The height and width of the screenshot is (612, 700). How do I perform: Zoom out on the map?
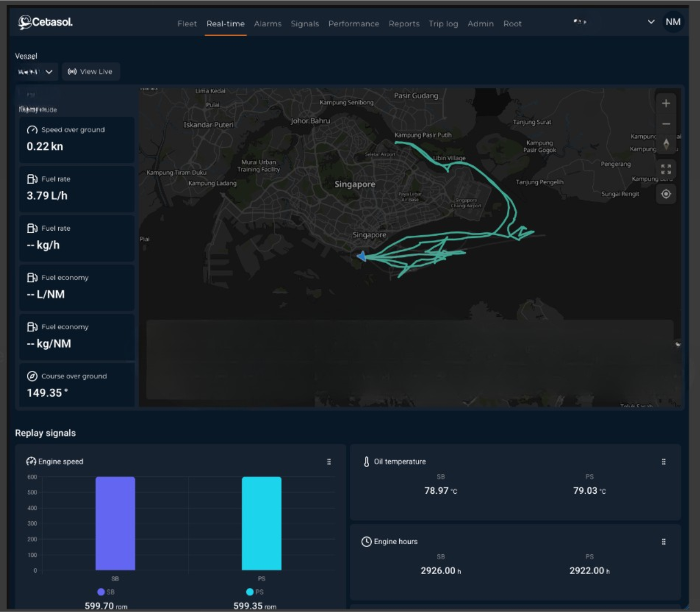666,124
